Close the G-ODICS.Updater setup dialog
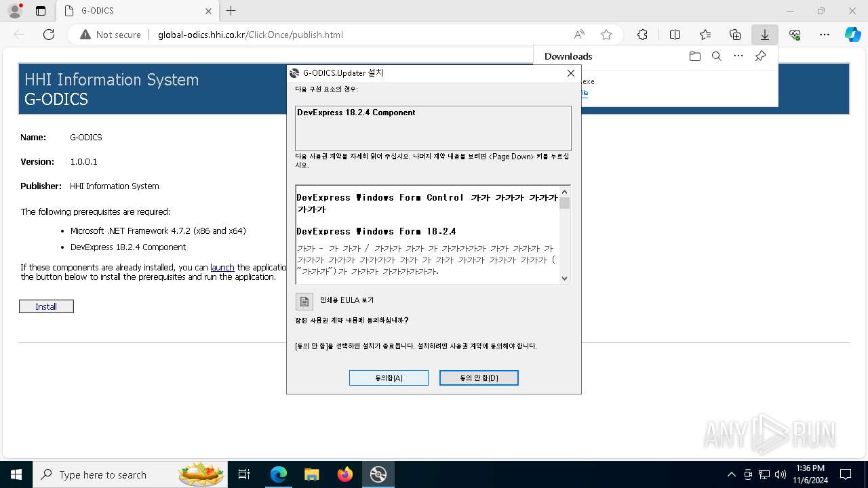Image resolution: width=868 pixels, height=488 pixels. pos(570,73)
